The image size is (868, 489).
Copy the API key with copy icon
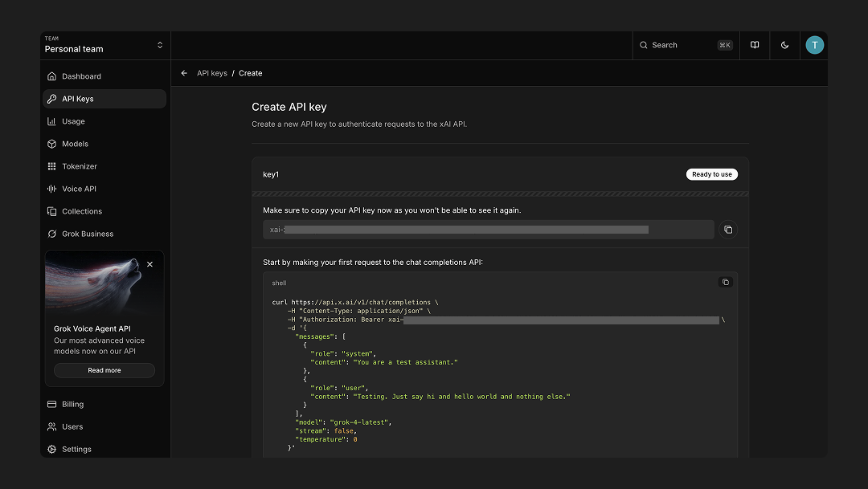(728, 230)
